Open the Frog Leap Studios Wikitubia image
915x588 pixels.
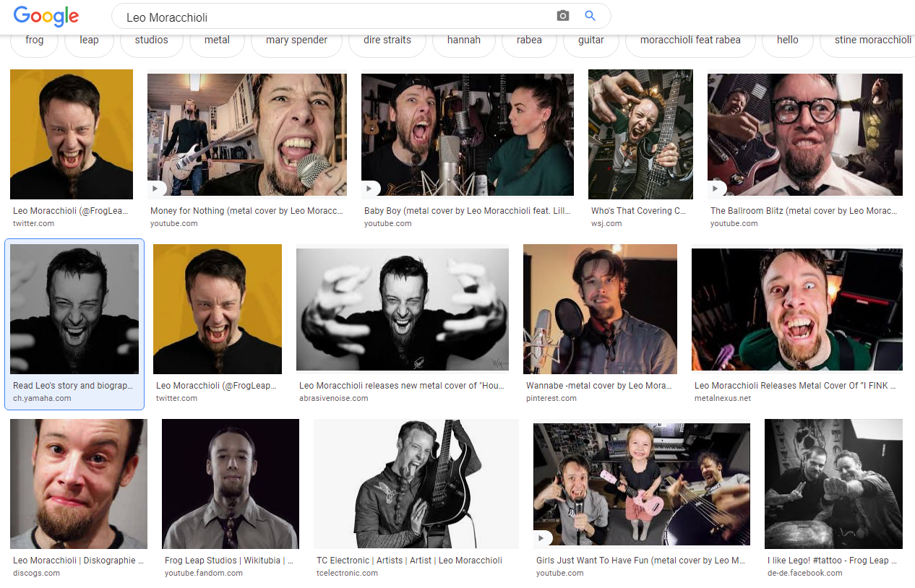pos(231,484)
